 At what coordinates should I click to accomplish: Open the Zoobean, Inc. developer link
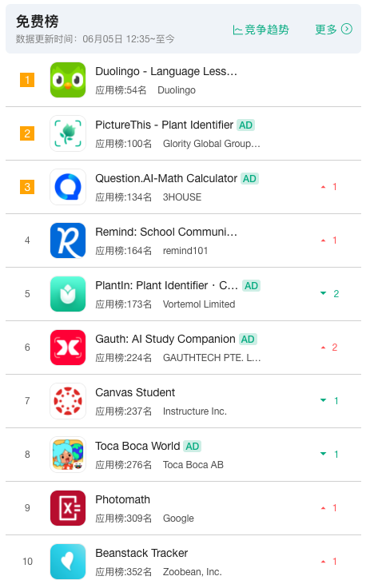click(193, 572)
